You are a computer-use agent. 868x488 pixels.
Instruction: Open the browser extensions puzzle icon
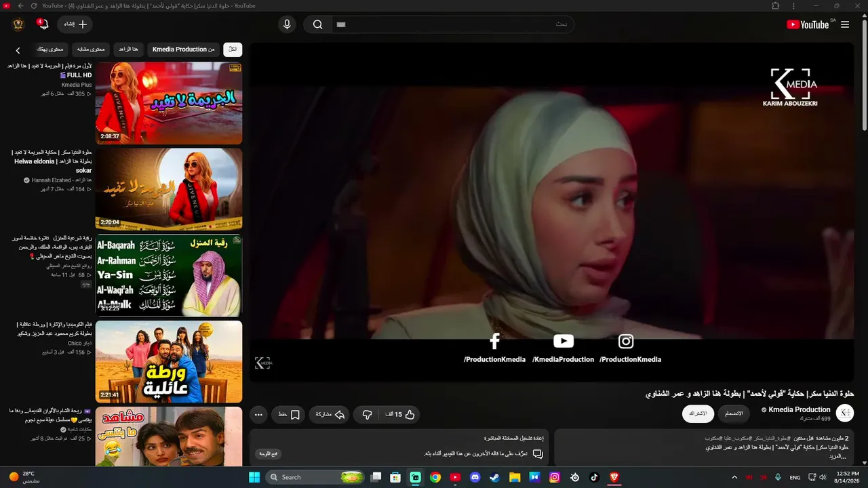click(776, 6)
